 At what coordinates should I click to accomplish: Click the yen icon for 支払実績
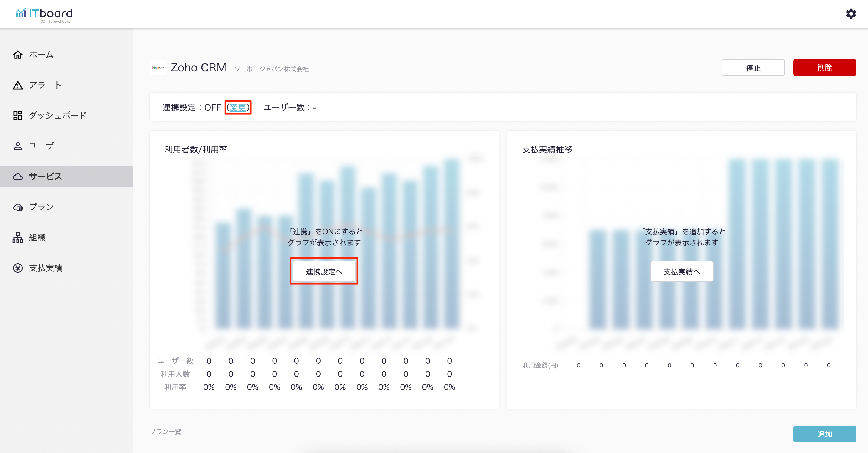(x=18, y=268)
